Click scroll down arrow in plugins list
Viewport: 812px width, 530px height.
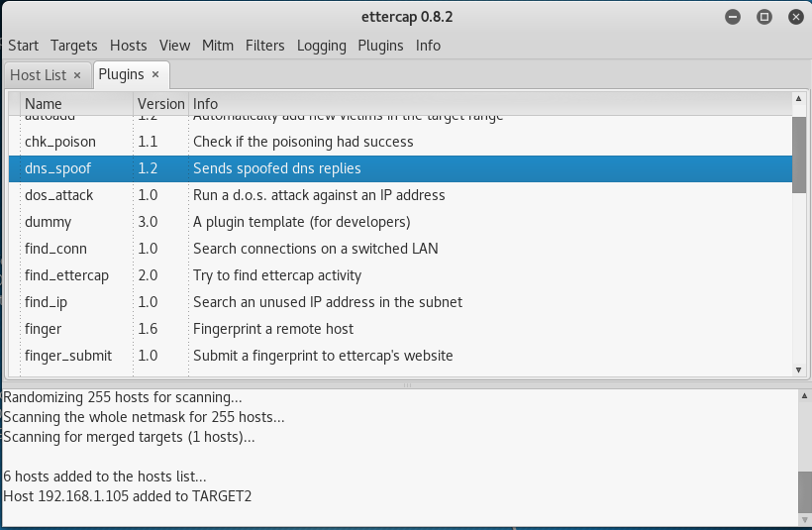tap(799, 370)
